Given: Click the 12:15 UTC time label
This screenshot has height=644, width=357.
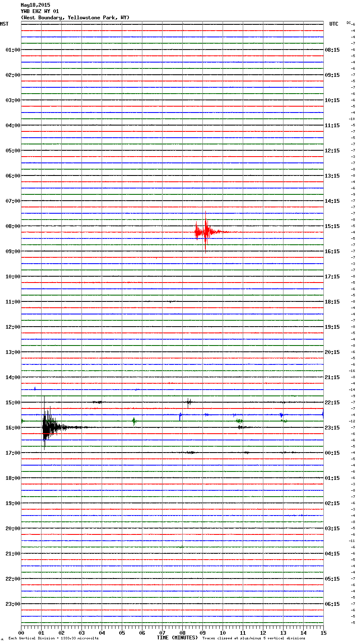Looking at the screenshot, I should pyautogui.click(x=332, y=151).
